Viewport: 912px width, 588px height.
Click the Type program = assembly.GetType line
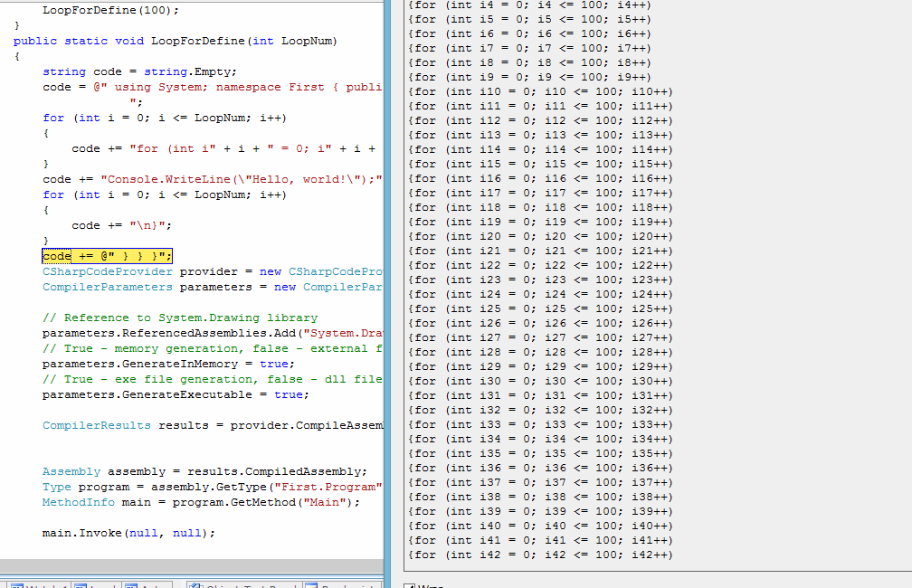click(x=213, y=487)
